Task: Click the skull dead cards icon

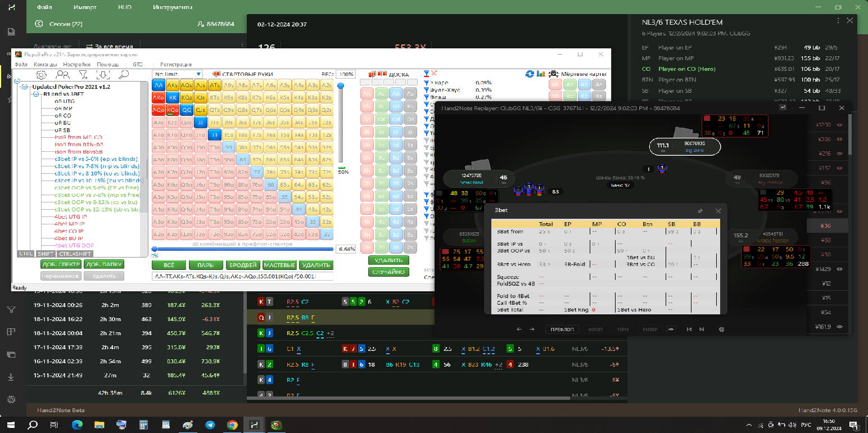Action: tap(554, 74)
